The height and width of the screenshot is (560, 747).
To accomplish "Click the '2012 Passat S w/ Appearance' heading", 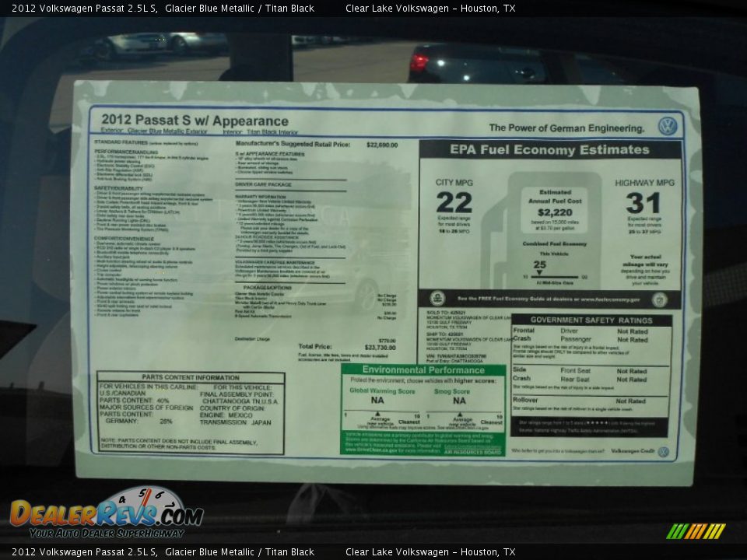I will click(195, 120).
